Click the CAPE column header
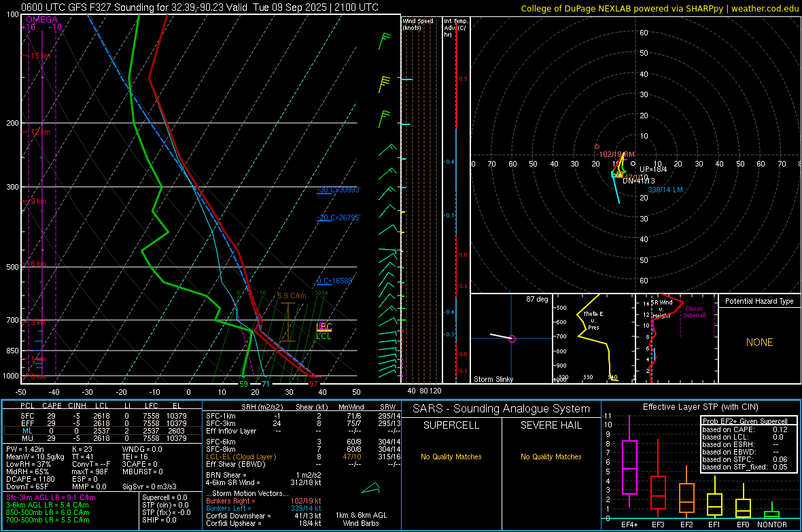Viewport: 802px width, 532px height. click(52, 406)
